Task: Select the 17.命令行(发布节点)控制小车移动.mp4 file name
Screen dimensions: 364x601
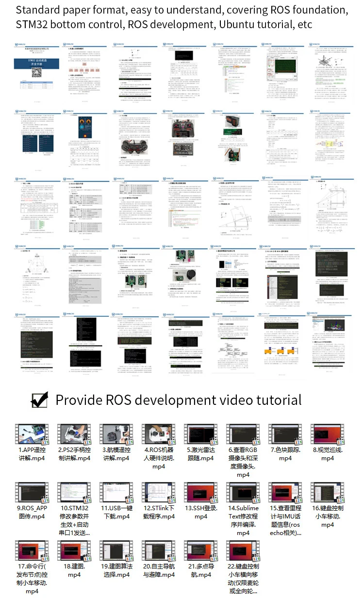Action: click(x=32, y=579)
